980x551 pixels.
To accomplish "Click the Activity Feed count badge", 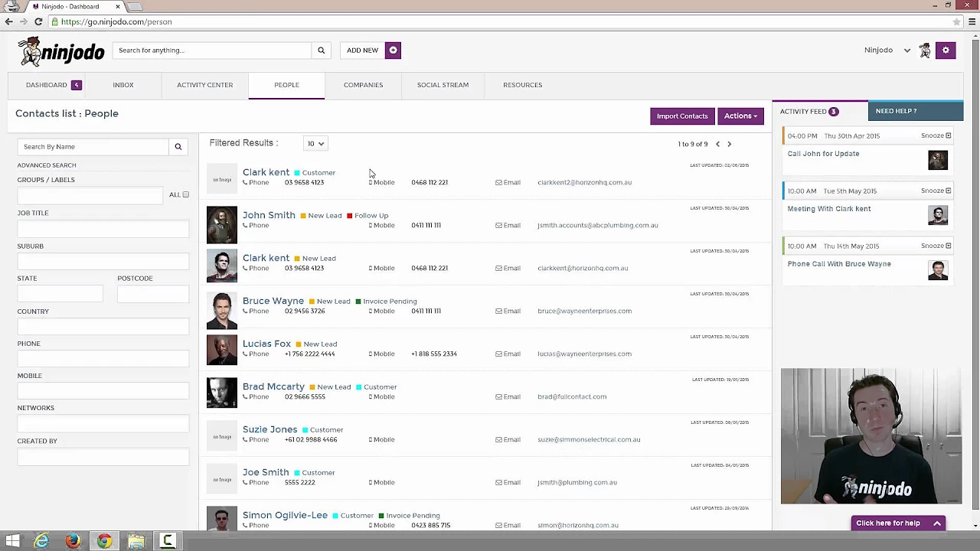I will pos(833,112).
